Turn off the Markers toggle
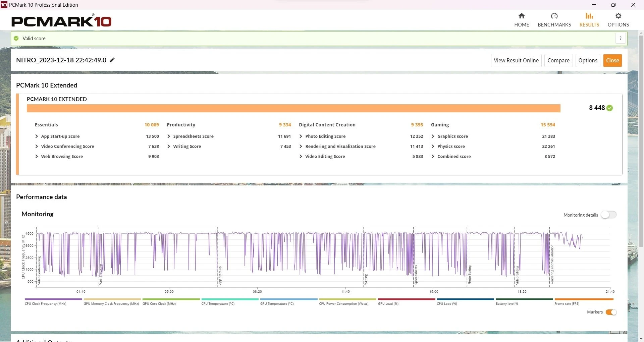The image size is (644, 342). click(611, 312)
